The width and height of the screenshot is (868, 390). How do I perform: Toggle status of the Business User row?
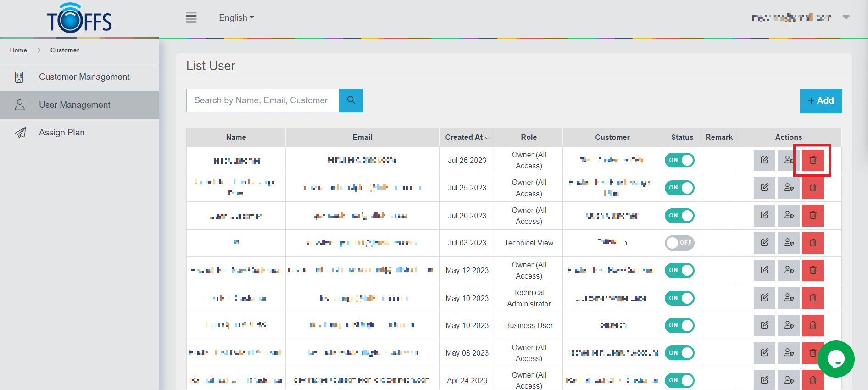click(679, 325)
